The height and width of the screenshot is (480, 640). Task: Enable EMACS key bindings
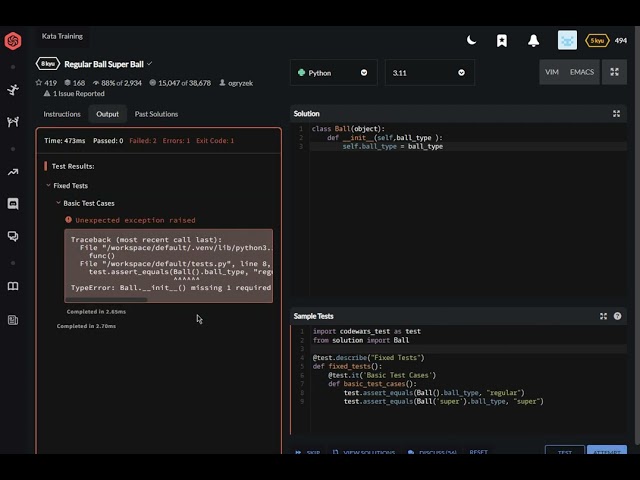582,72
